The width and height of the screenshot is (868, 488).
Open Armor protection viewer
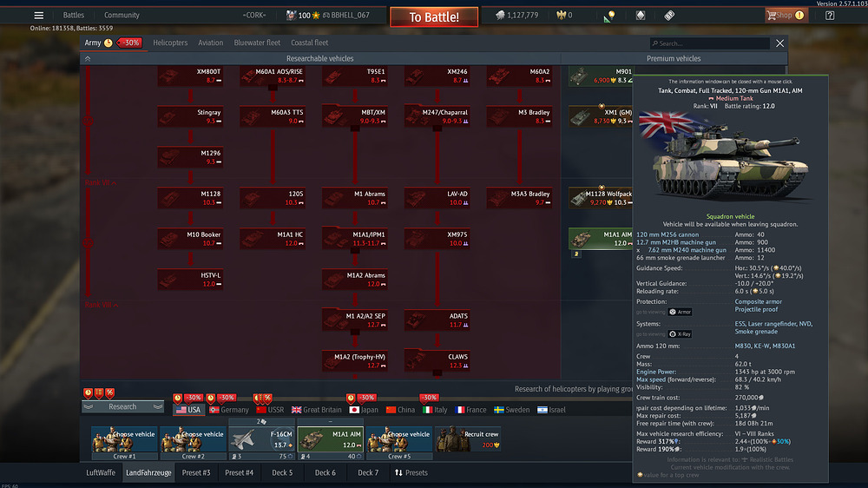point(681,313)
